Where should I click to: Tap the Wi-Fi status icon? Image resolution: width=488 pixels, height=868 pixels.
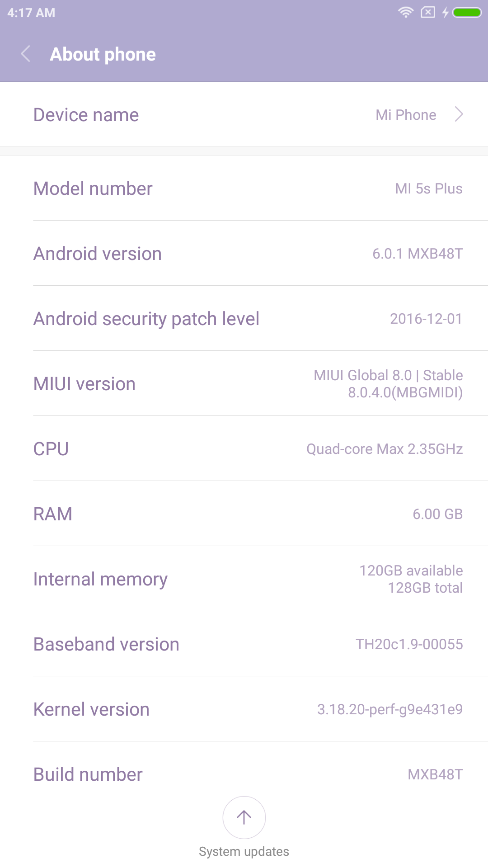point(406,12)
